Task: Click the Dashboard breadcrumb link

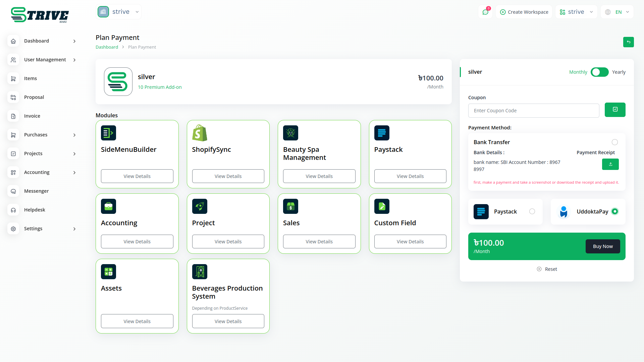Action: click(x=107, y=47)
